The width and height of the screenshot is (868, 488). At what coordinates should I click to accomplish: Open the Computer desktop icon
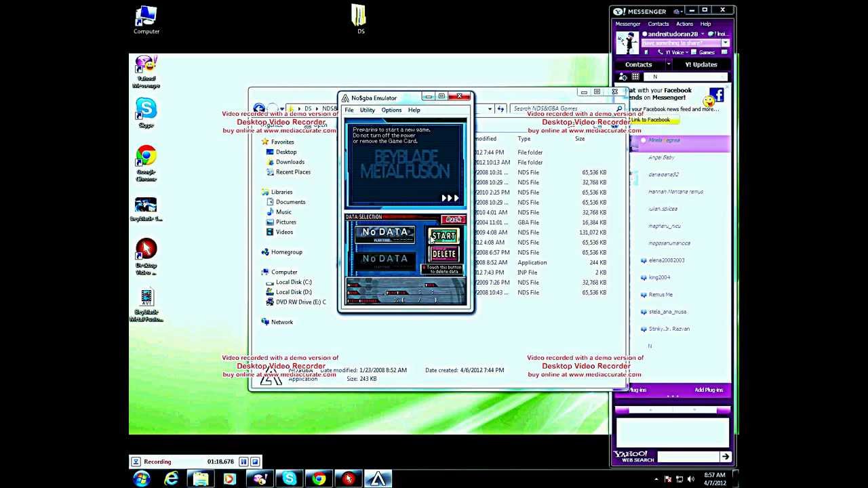(146, 20)
